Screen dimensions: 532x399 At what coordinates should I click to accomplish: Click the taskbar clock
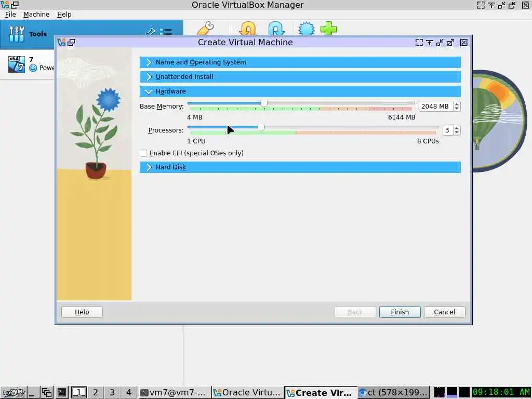point(501,392)
